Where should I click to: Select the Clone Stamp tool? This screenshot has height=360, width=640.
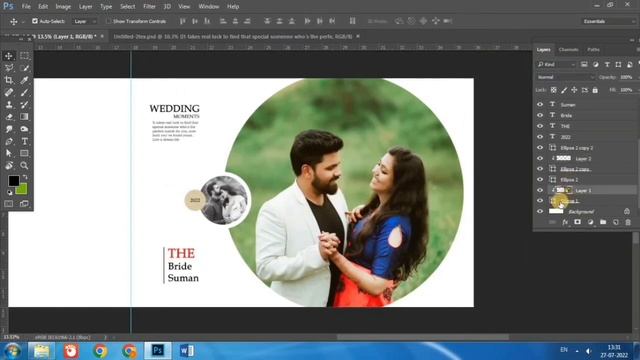click(9, 104)
